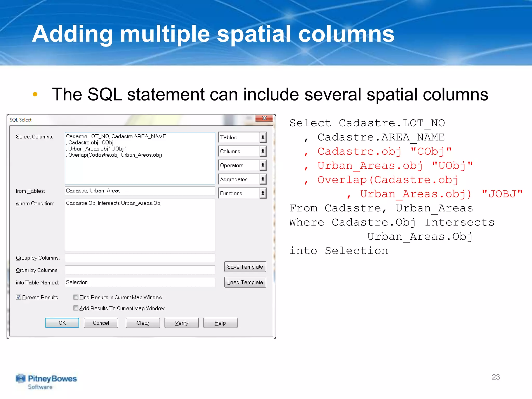Click Save Template button
532x399 pixels.
245,267
